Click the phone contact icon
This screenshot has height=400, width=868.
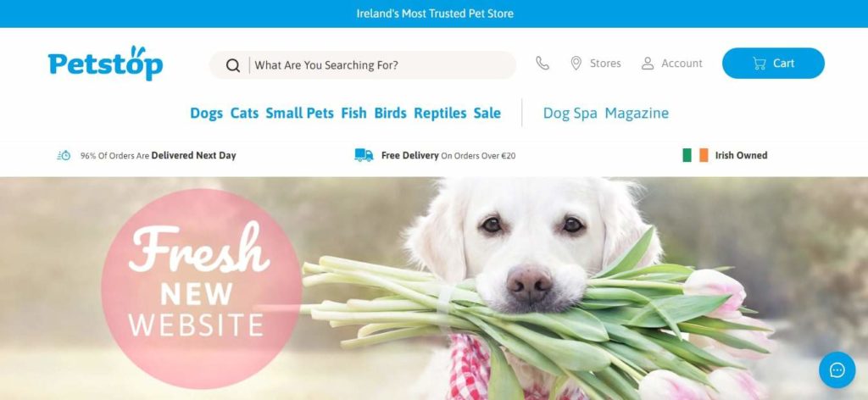542,63
